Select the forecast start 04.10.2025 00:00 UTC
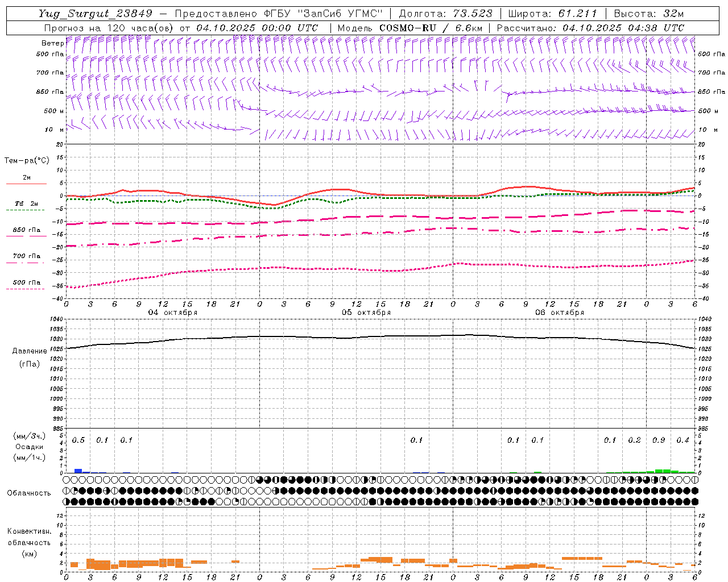 tap(257, 27)
